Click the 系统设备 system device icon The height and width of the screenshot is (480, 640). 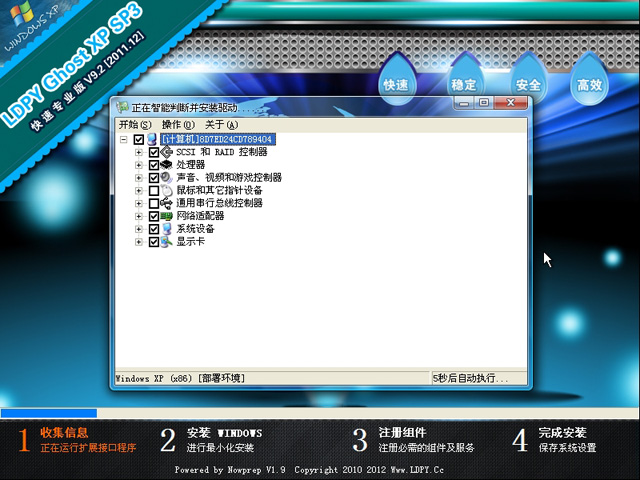[166, 229]
